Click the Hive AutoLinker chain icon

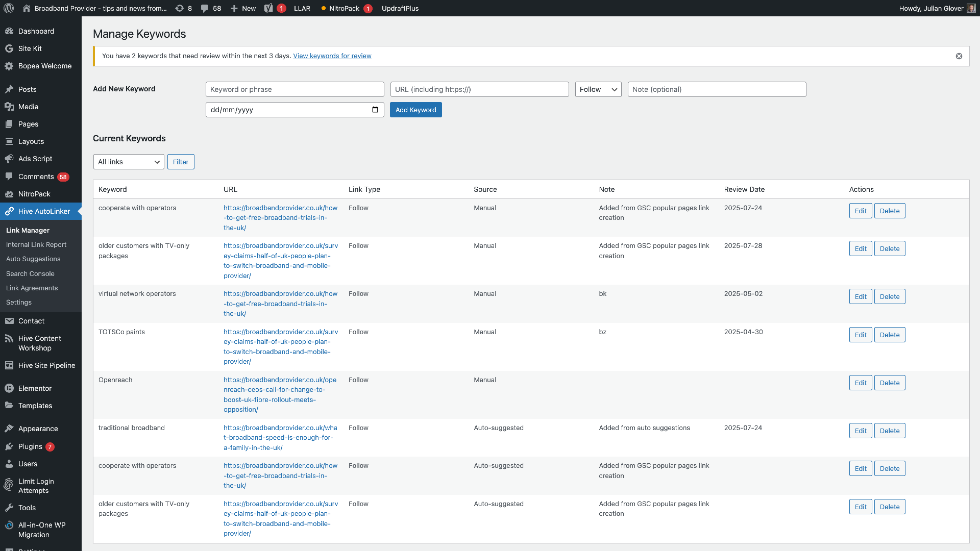pos(9,211)
